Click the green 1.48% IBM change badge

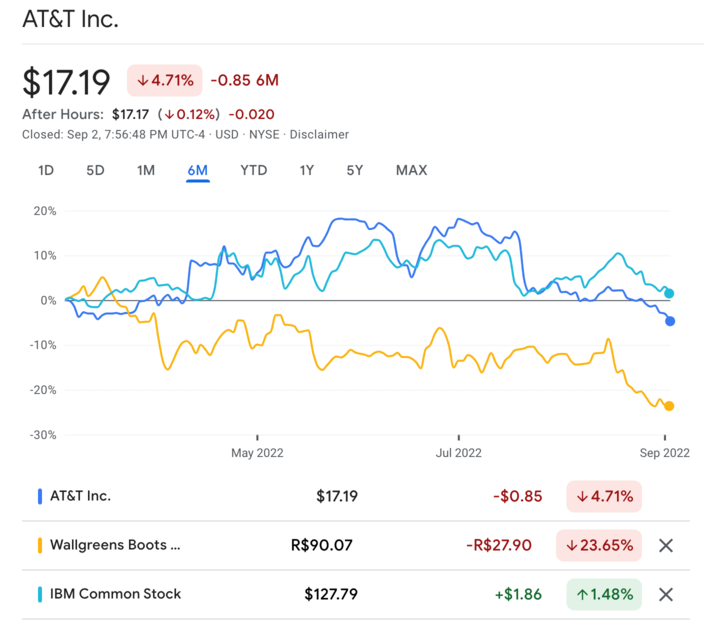(604, 595)
